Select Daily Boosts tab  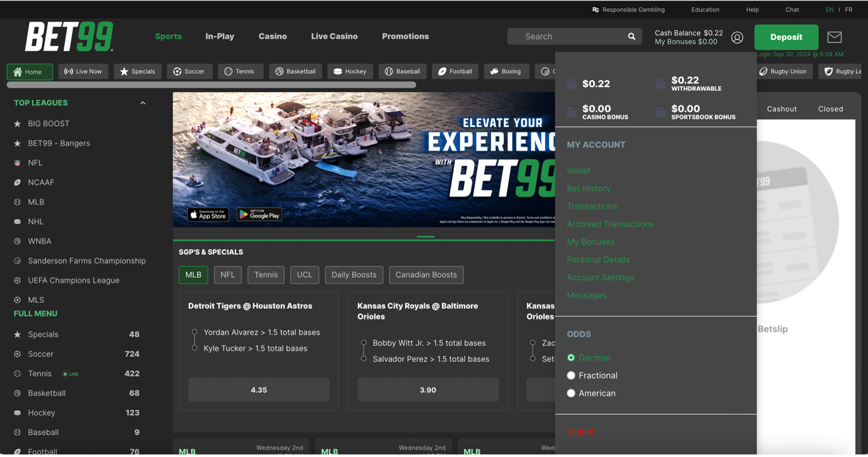click(354, 275)
